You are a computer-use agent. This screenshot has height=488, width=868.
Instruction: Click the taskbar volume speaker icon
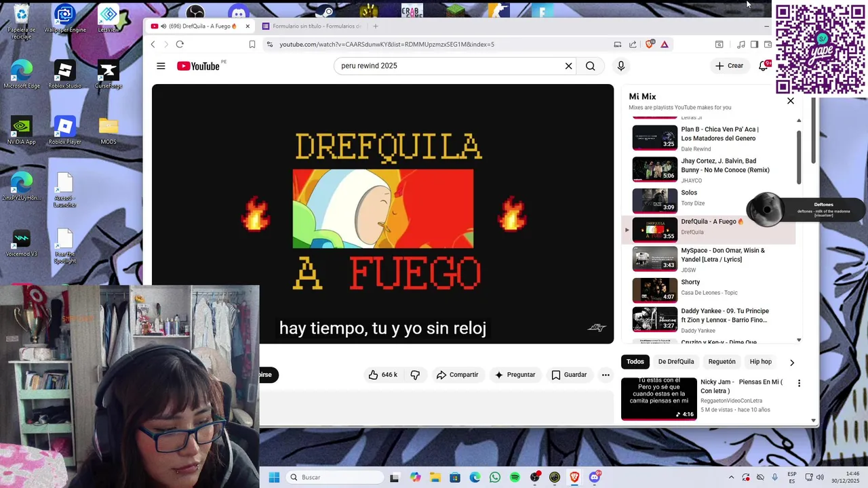click(x=820, y=477)
